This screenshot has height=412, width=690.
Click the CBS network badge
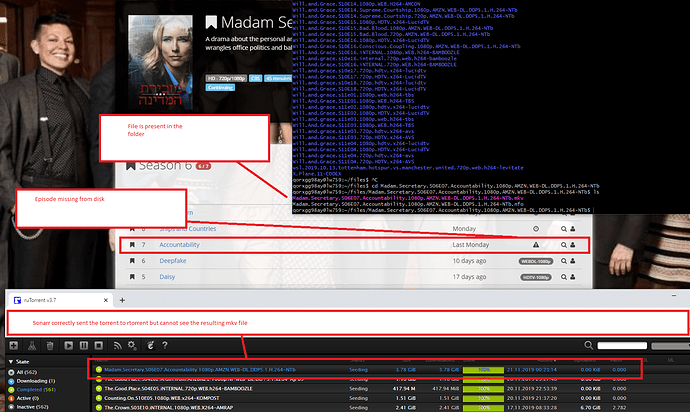coord(255,78)
